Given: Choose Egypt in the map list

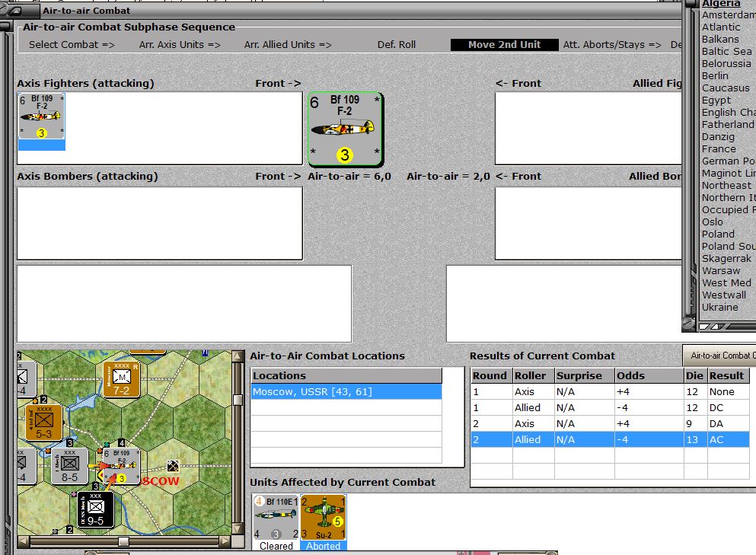Looking at the screenshot, I should [716, 100].
